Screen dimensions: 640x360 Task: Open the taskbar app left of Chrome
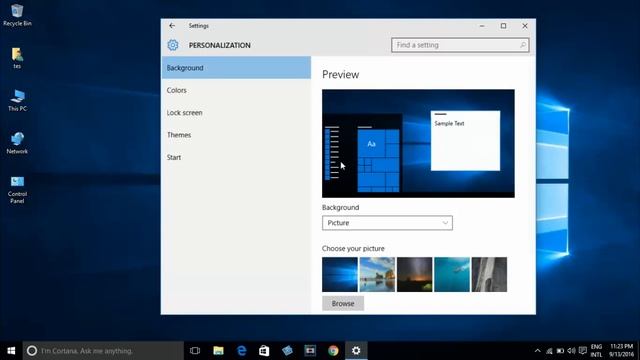(x=310, y=351)
